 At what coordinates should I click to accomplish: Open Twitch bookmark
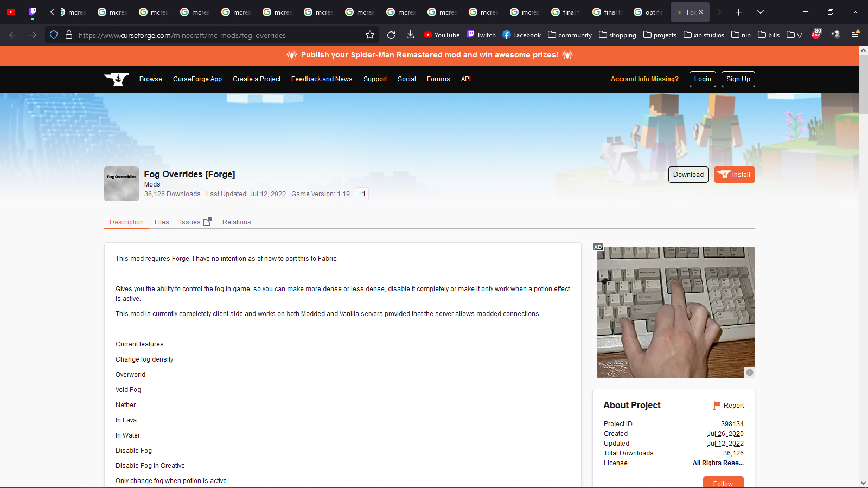[481, 35]
